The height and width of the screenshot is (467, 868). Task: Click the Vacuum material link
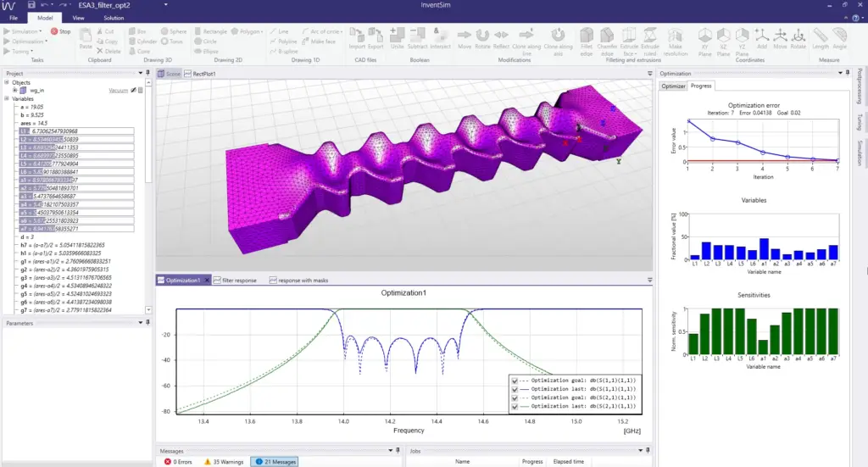pos(119,90)
